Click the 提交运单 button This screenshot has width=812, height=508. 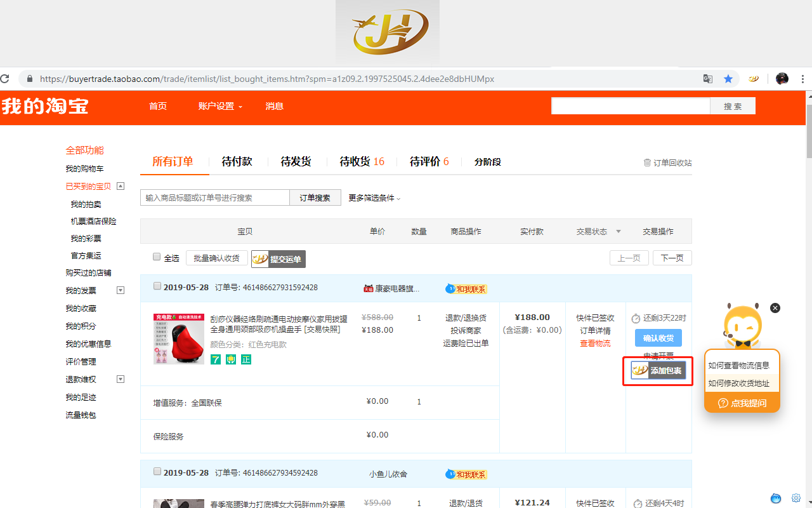[x=278, y=259]
